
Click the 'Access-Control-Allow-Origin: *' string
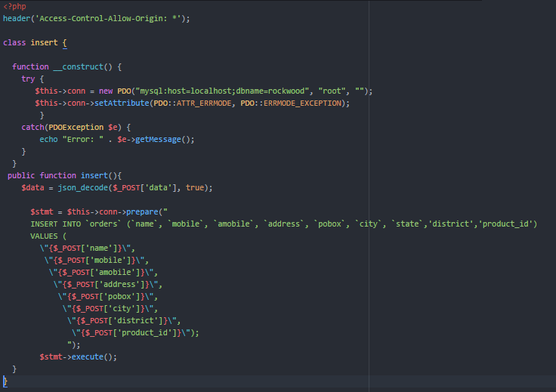108,18
